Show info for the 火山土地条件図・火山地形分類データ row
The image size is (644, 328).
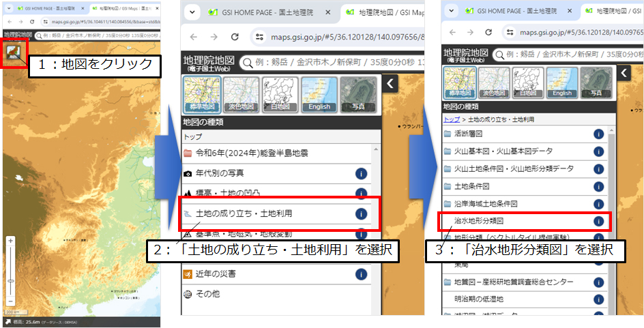[598, 168]
